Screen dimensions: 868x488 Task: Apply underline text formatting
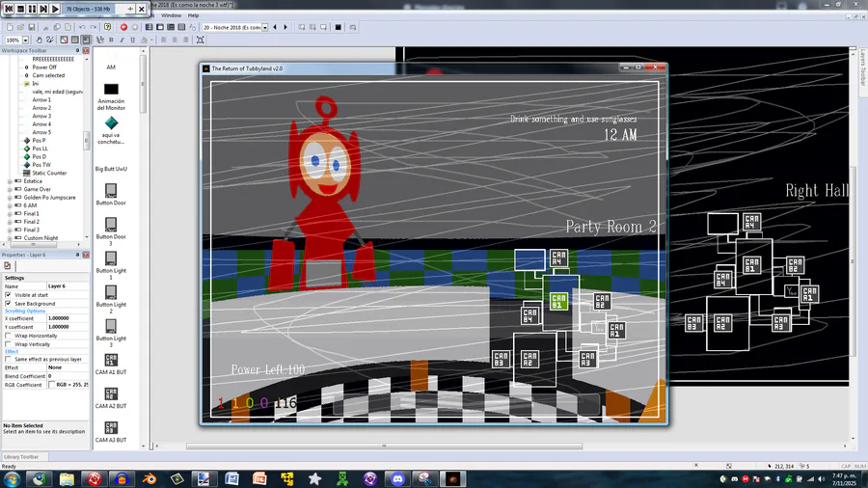pyautogui.click(x=133, y=40)
